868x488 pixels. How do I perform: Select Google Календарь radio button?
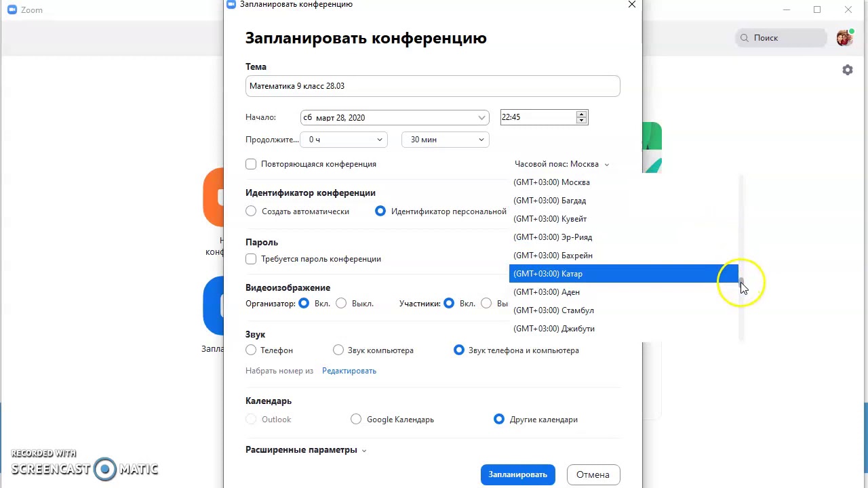[356, 420]
